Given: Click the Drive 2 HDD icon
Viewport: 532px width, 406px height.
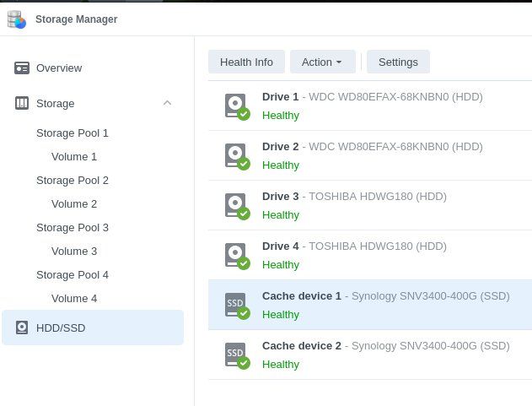Looking at the screenshot, I should 237,156.
